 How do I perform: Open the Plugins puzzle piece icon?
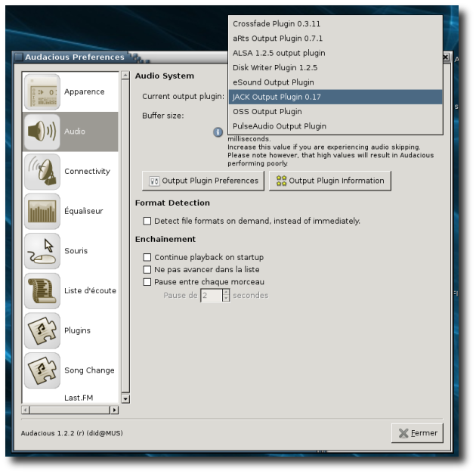click(x=42, y=330)
